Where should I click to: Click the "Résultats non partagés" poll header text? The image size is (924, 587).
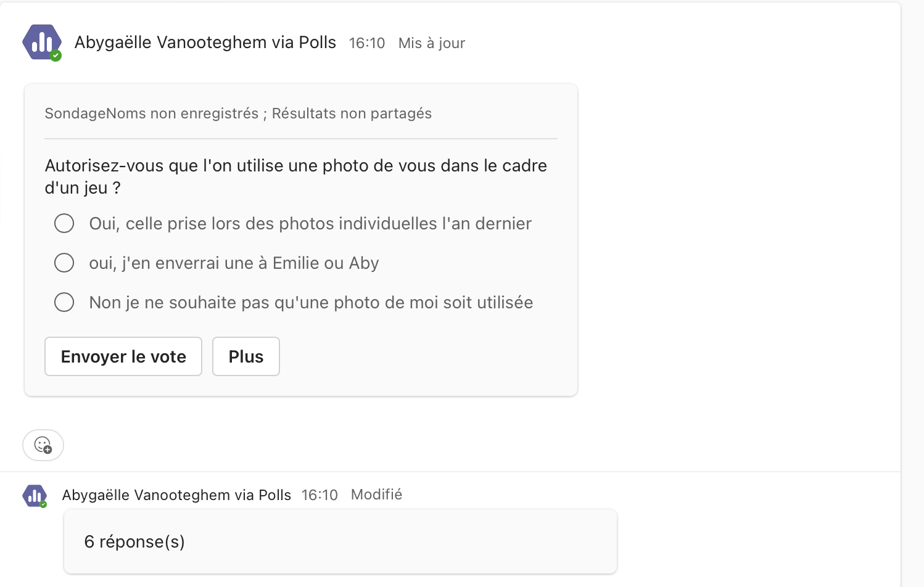pos(352,113)
